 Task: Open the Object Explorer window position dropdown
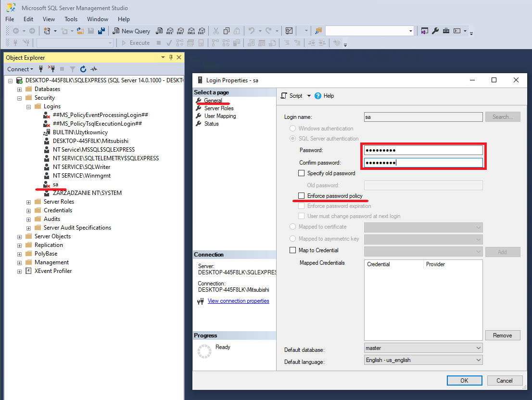tap(163, 57)
